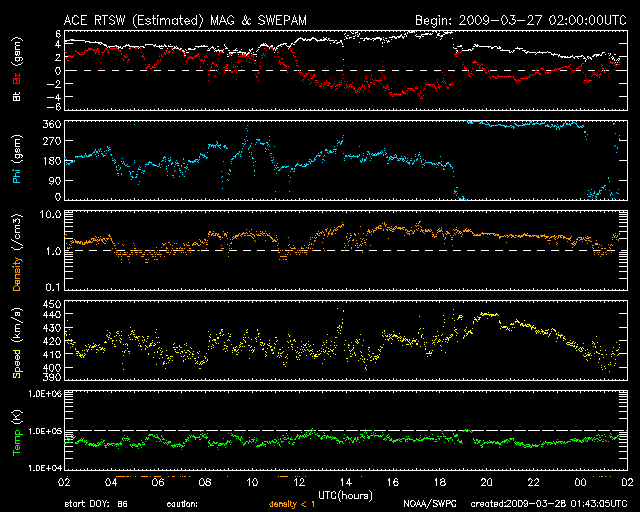Viewport: 640px width, 512px height.
Task: Click the '14' hour tick label
Action: point(346,483)
